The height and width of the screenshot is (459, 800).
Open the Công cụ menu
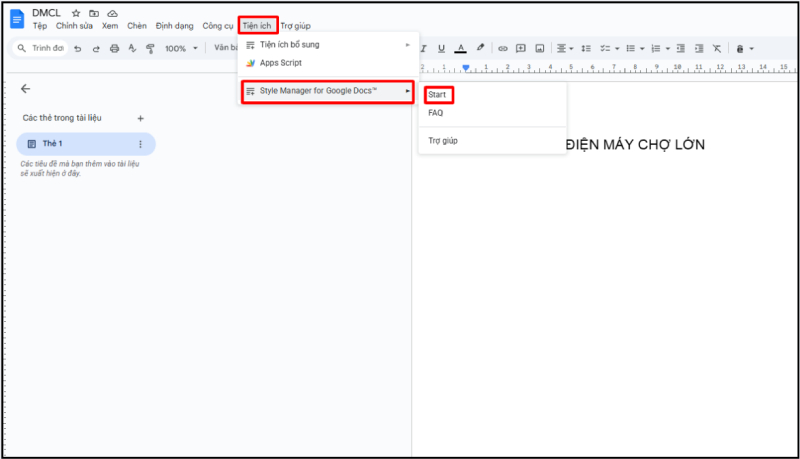click(218, 26)
